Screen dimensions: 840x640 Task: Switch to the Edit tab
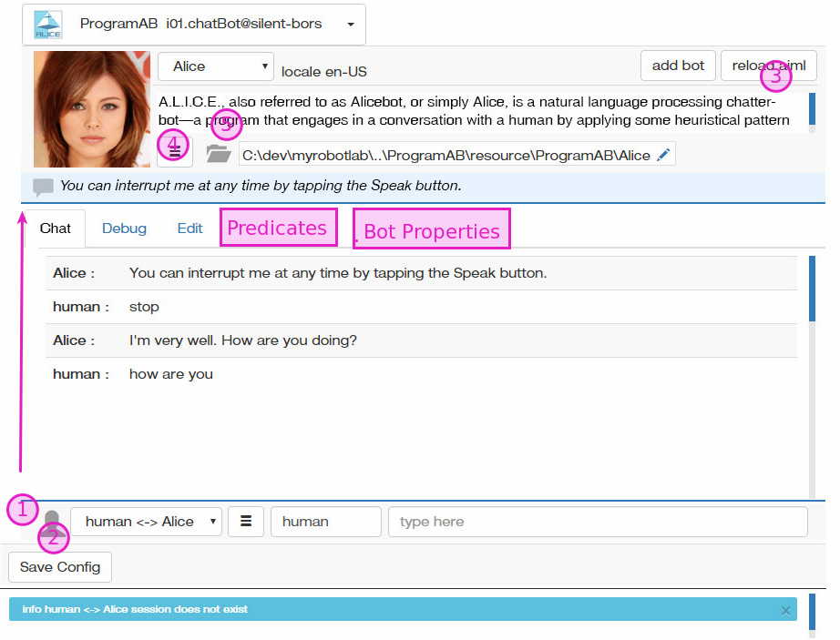[190, 229]
